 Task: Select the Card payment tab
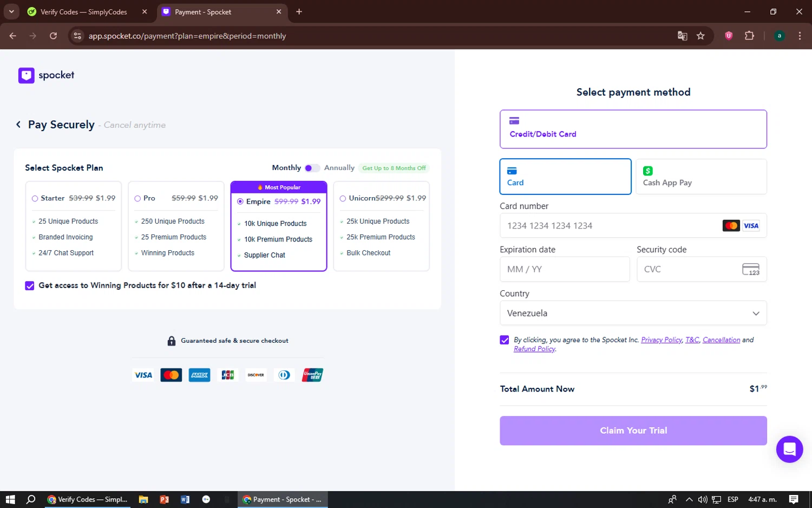point(565,177)
